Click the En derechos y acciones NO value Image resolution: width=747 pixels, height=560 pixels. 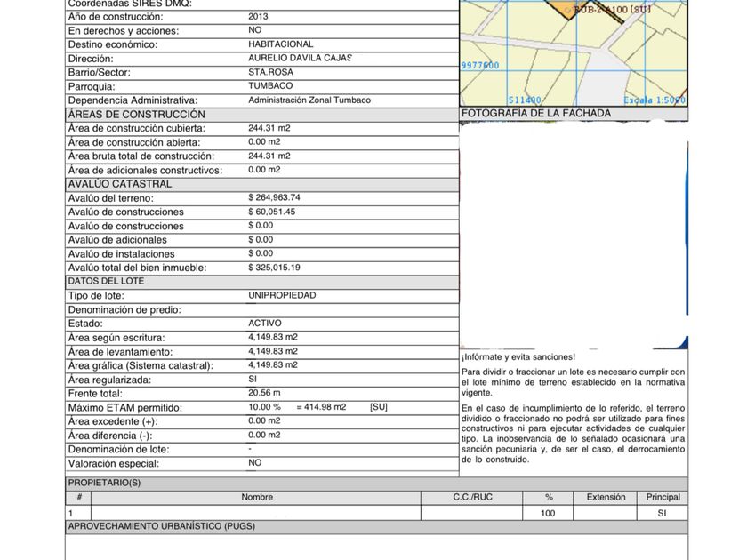[x=255, y=30]
